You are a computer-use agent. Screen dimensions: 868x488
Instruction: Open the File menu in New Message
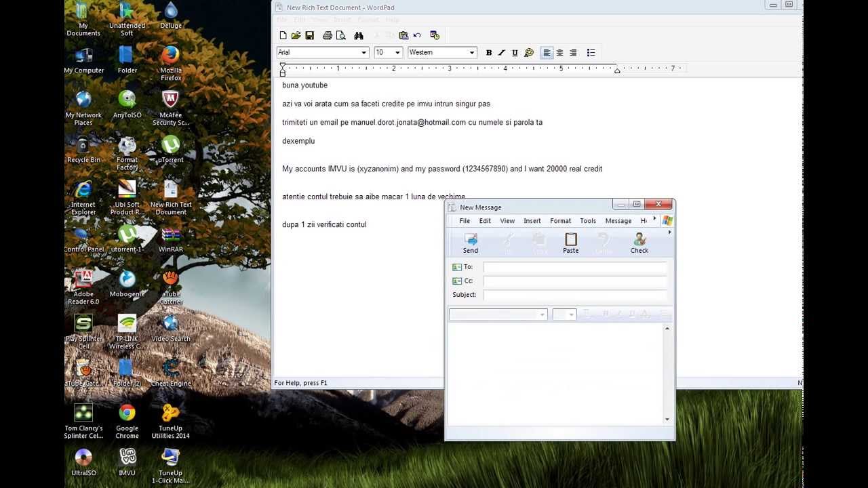[x=465, y=221]
